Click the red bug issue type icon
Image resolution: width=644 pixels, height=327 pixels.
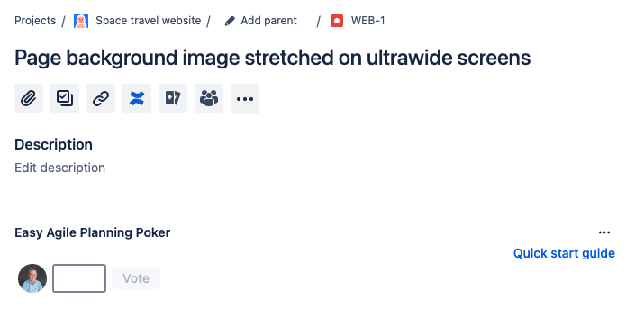pos(337,21)
